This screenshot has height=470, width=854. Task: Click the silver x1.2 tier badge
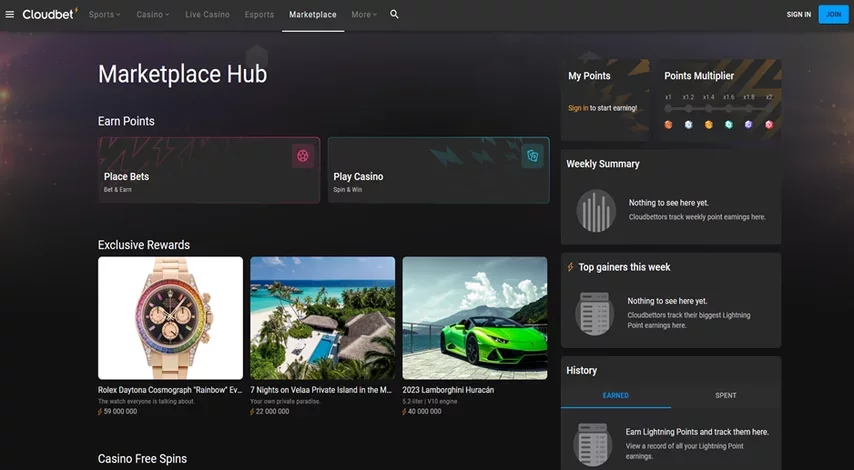pos(688,125)
